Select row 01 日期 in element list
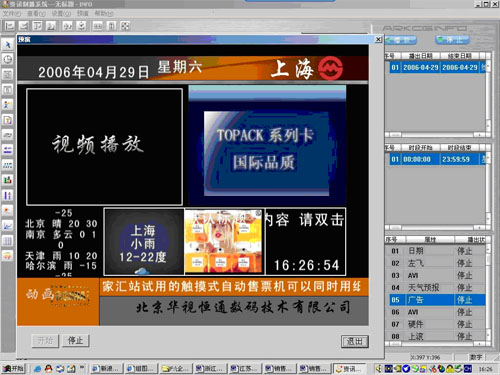Image resolution: width=500 pixels, height=375 pixels. pos(438,251)
